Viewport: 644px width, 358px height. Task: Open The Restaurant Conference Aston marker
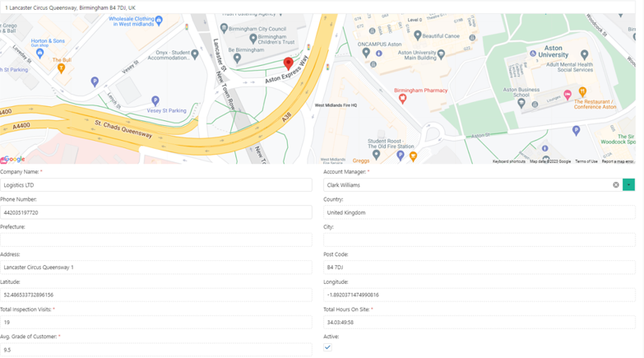click(x=582, y=91)
